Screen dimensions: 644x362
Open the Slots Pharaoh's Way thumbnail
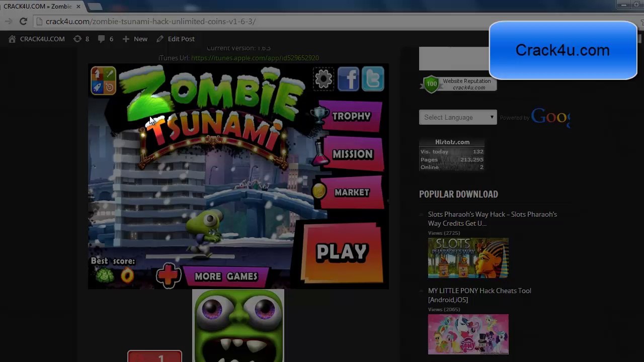[468, 258]
